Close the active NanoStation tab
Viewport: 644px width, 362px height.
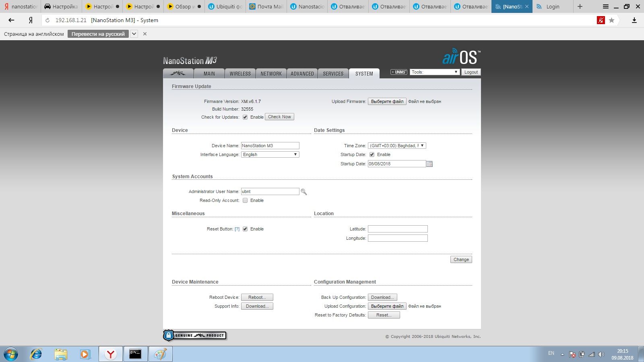pyautogui.click(x=526, y=6)
